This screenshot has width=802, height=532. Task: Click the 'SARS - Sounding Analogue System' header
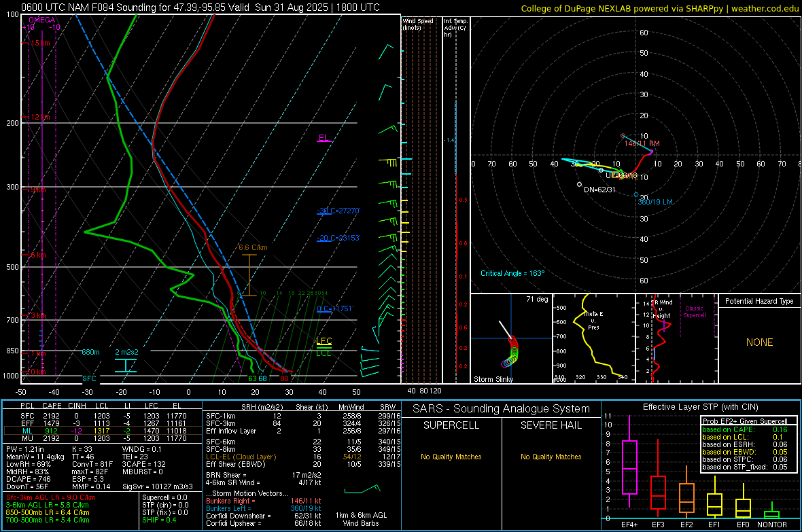[501, 409]
